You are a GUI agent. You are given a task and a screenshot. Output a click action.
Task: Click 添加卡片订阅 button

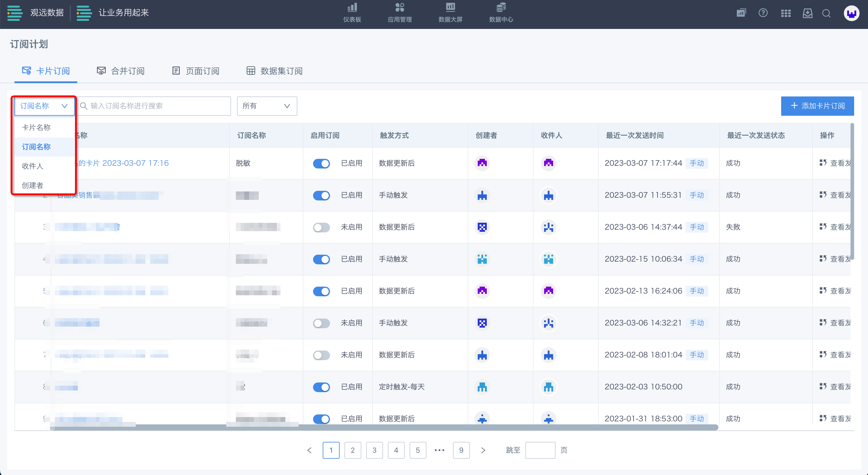[x=817, y=106]
